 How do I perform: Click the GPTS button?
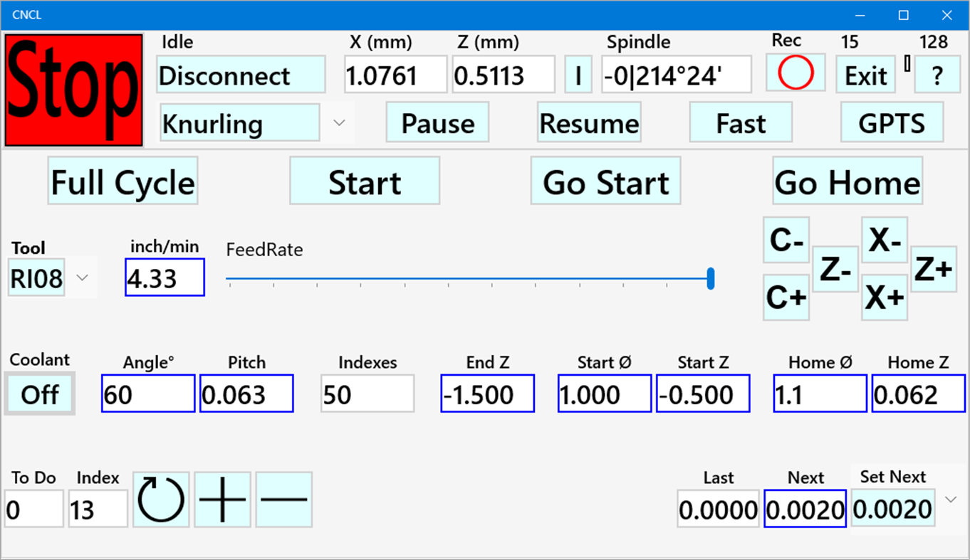click(892, 122)
